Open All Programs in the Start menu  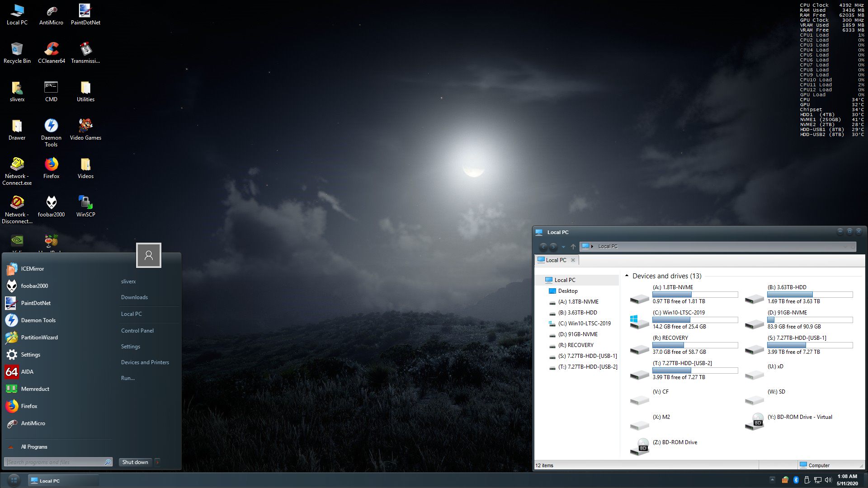[x=34, y=447]
